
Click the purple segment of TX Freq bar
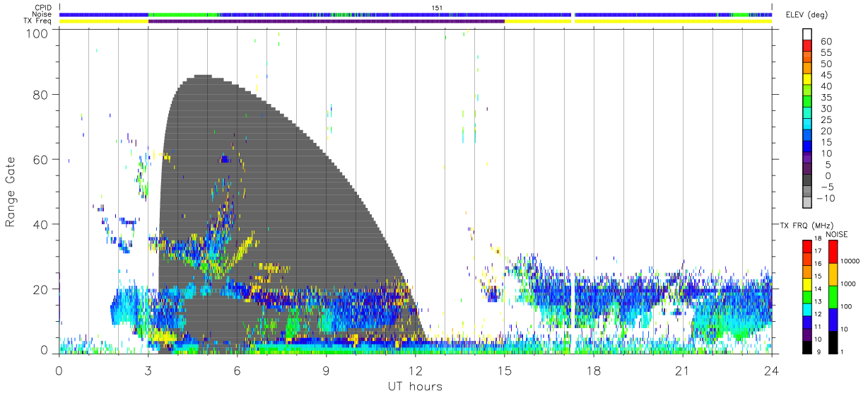tap(326, 21)
